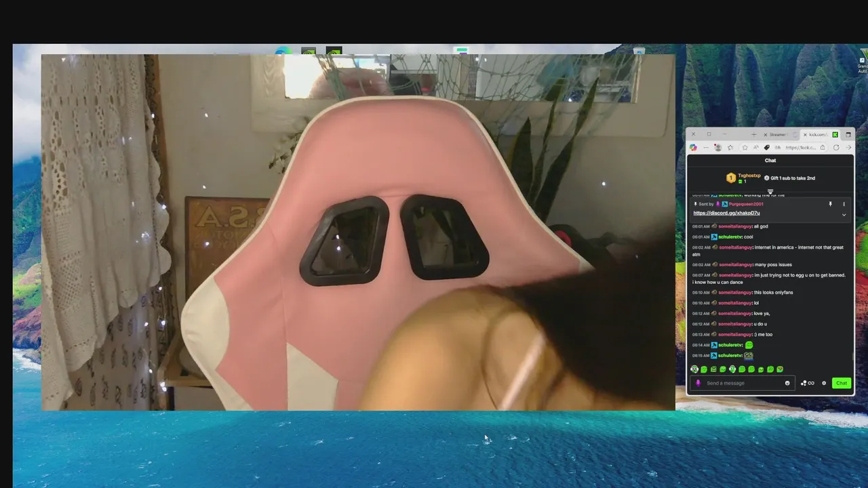This screenshot has height=488, width=868.
Task: Open the translate icon in address bar
Action: tap(777, 147)
